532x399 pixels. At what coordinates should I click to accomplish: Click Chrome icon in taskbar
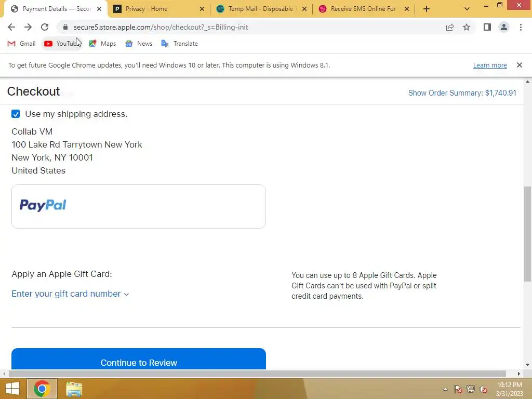(x=42, y=389)
